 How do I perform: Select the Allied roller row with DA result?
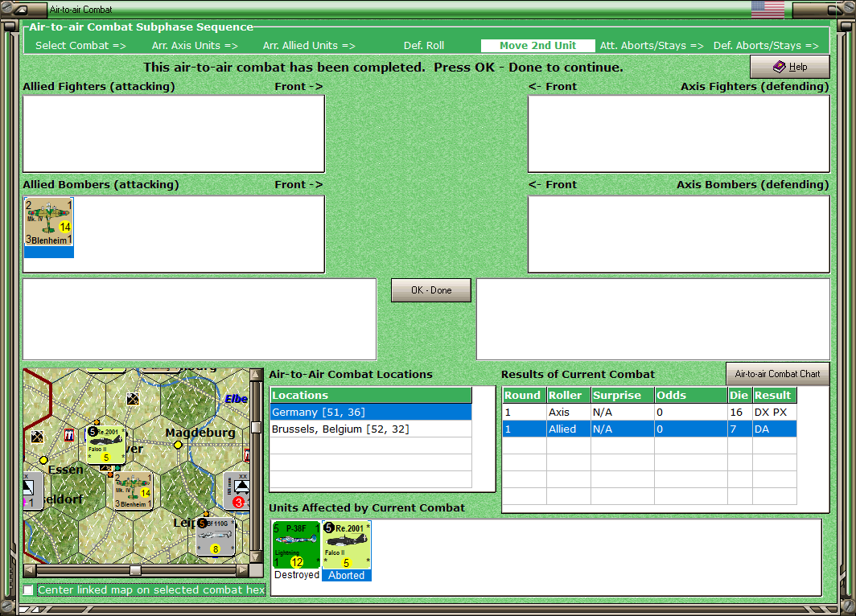click(x=649, y=429)
